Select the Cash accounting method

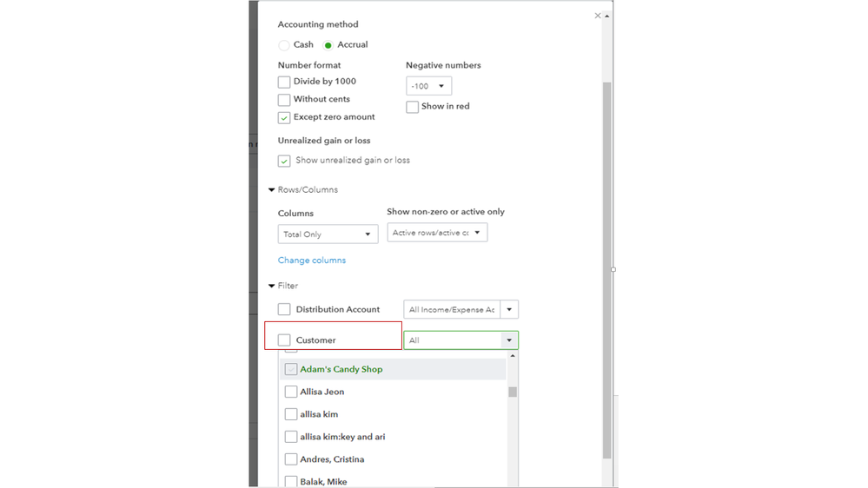284,45
